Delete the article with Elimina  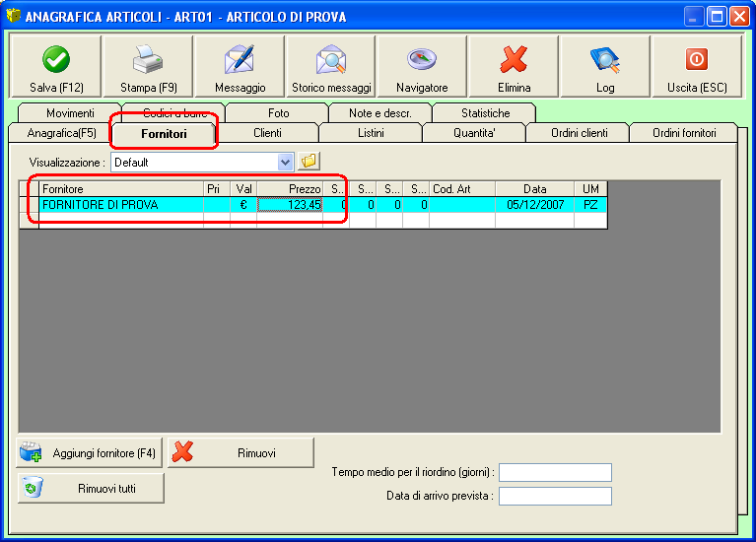point(514,67)
